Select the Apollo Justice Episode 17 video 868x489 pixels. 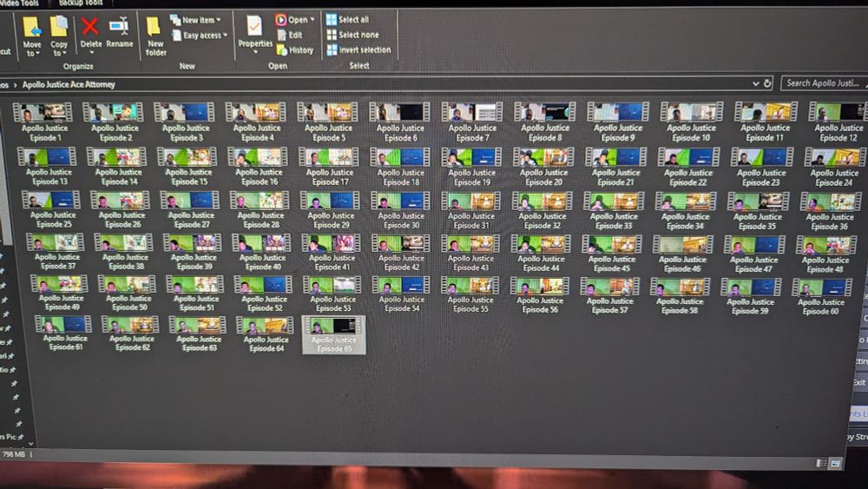click(329, 166)
